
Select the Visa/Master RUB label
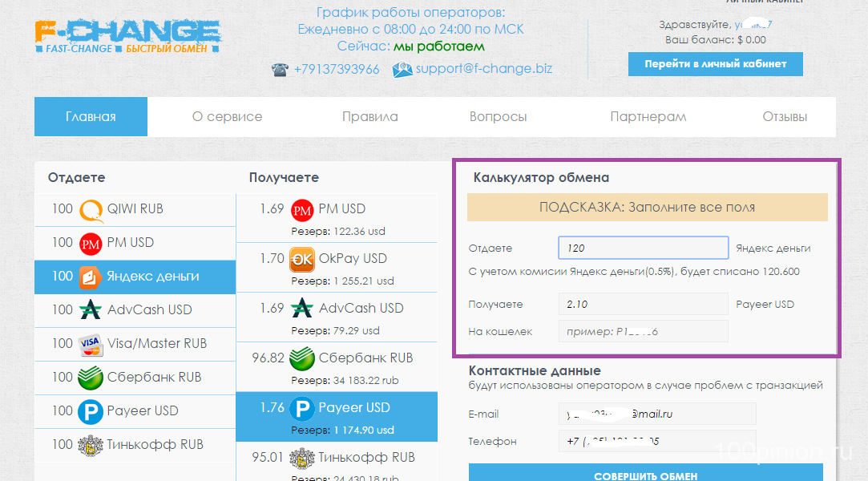click(156, 344)
